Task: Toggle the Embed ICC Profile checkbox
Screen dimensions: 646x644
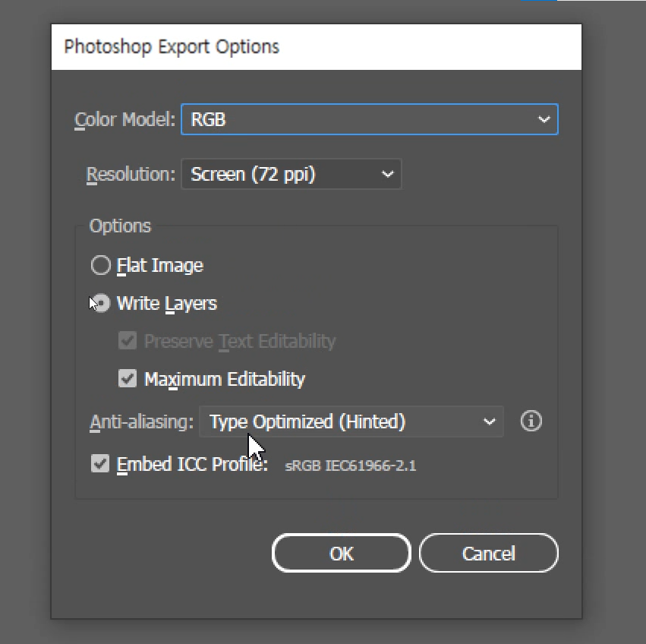Action: click(100, 463)
